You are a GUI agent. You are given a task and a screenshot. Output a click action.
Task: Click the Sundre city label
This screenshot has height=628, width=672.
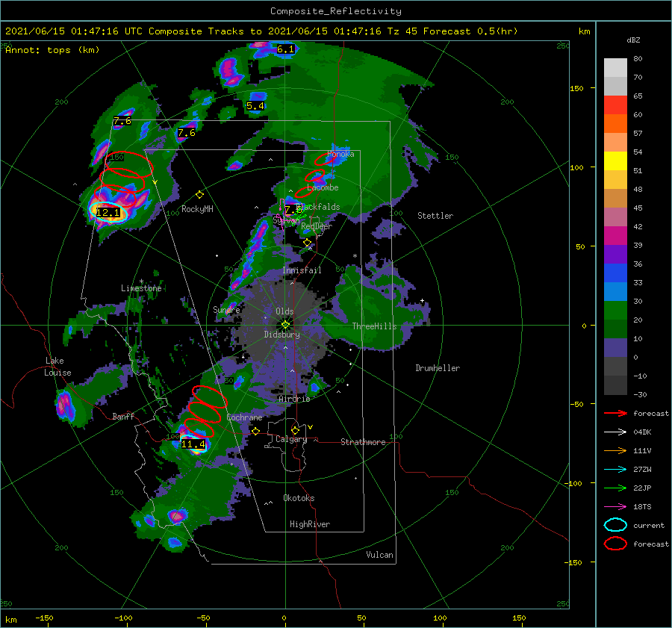click(226, 309)
